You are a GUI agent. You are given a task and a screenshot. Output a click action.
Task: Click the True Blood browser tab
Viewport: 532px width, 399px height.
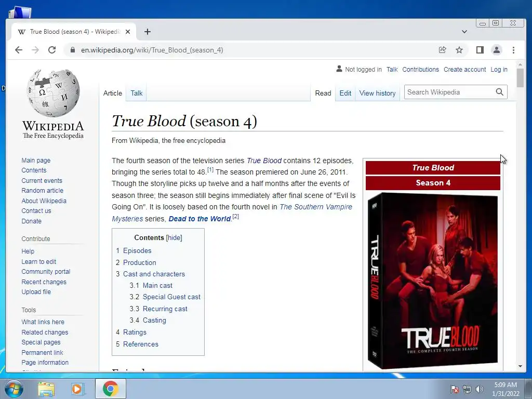tap(74, 32)
